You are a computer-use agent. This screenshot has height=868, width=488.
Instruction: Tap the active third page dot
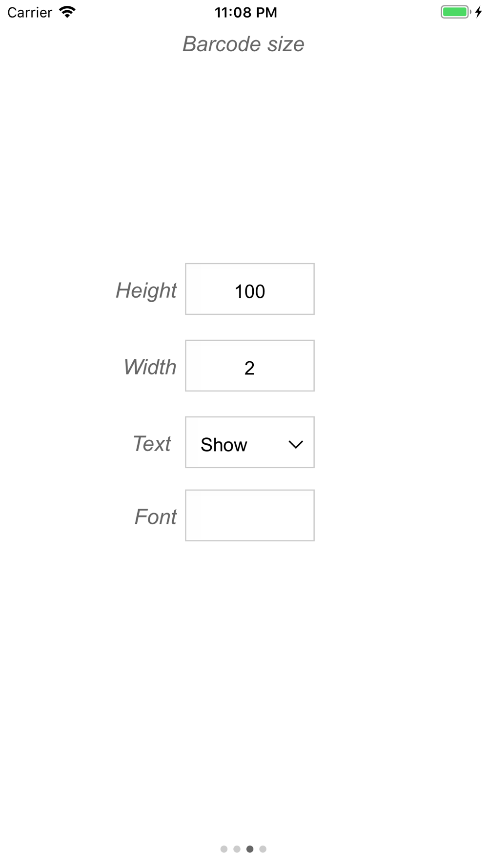(x=250, y=849)
